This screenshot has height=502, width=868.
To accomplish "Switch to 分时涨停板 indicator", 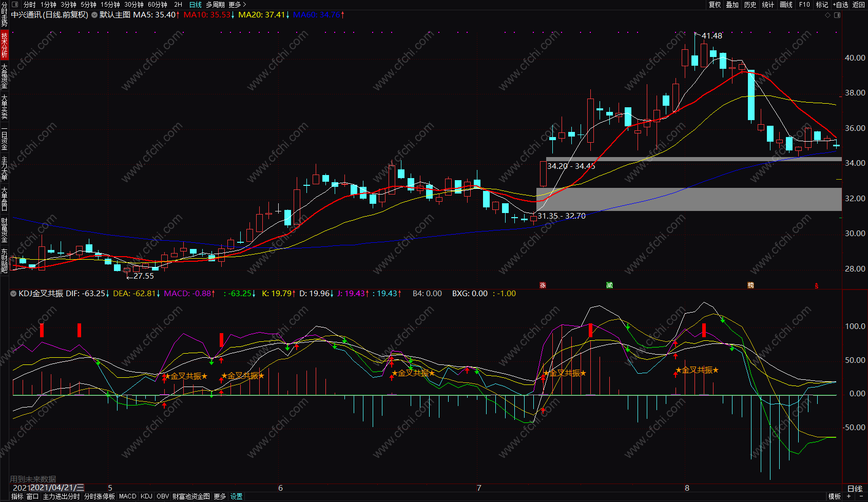I will click(100, 496).
